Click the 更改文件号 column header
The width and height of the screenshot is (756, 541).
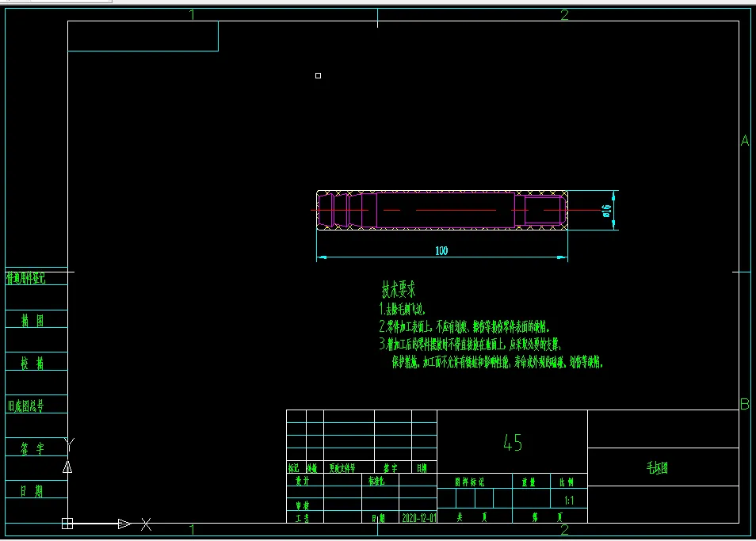[x=342, y=468]
